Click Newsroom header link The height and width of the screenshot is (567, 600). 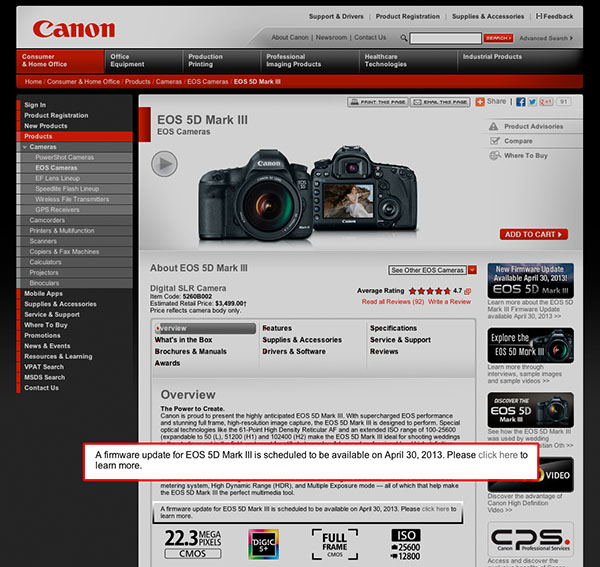coord(331,37)
